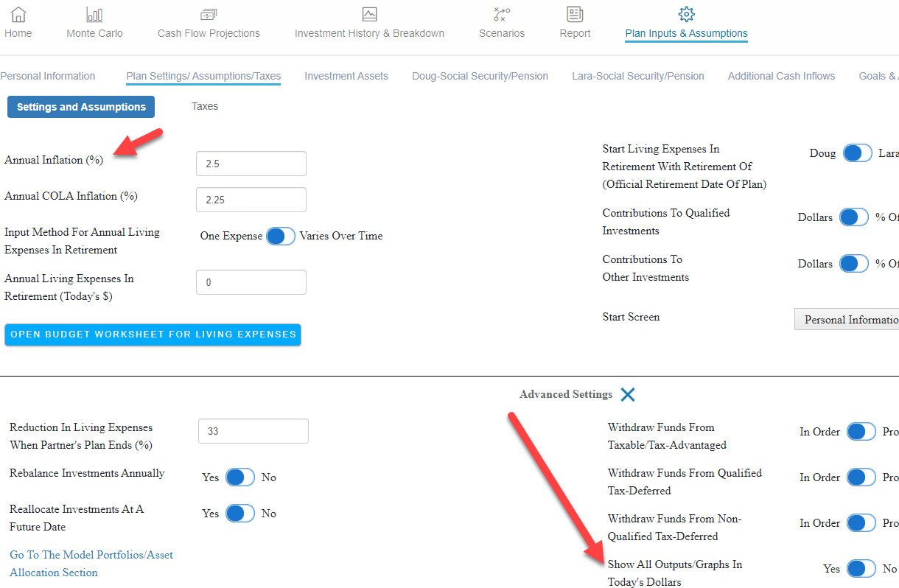This screenshot has height=588, width=899.
Task: Click the Advanced Settings heading
Action: coord(566,394)
